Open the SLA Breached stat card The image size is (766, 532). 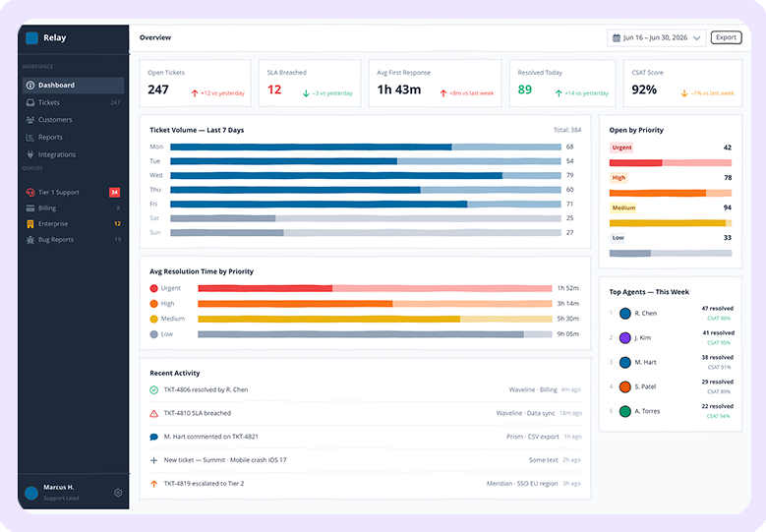[310, 83]
